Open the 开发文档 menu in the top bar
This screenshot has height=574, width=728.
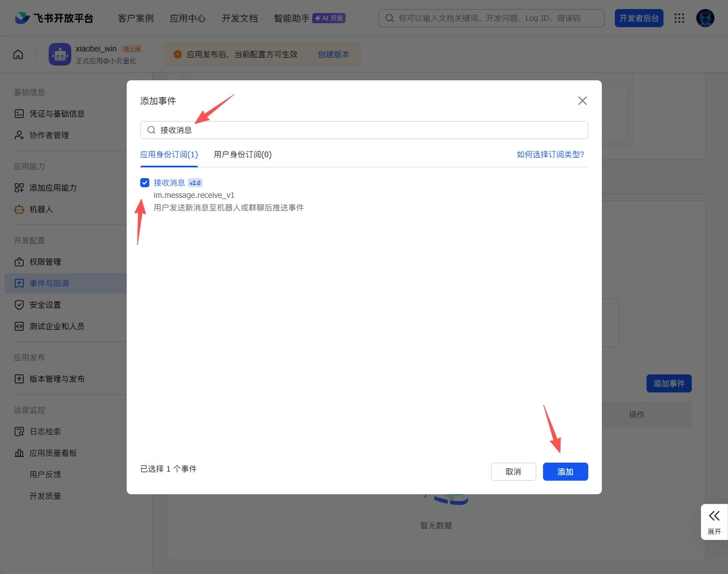[x=239, y=18]
